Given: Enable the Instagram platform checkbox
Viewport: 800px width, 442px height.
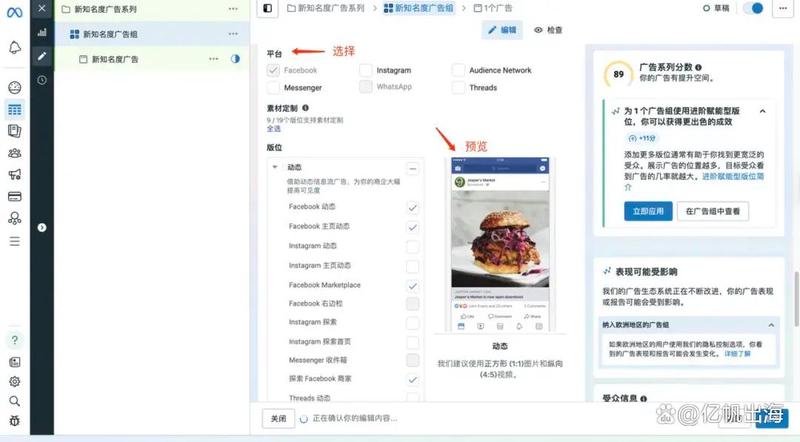Looking at the screenshot, I should click(x=366, y=70).
